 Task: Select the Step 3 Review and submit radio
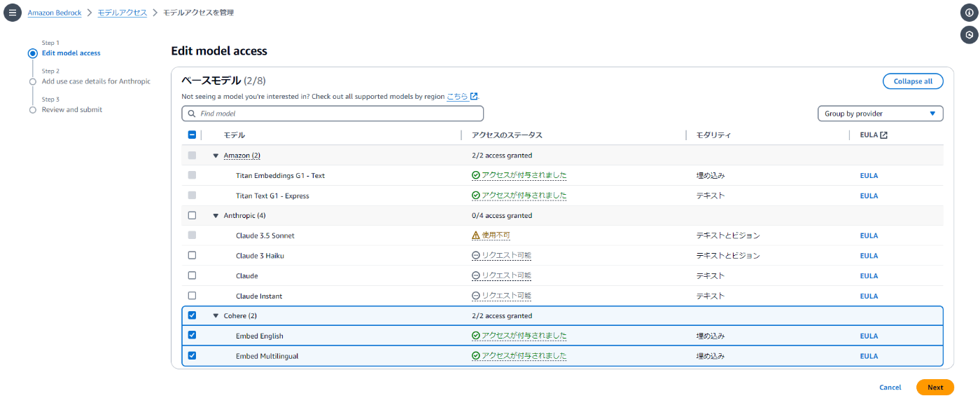(32, 110)
